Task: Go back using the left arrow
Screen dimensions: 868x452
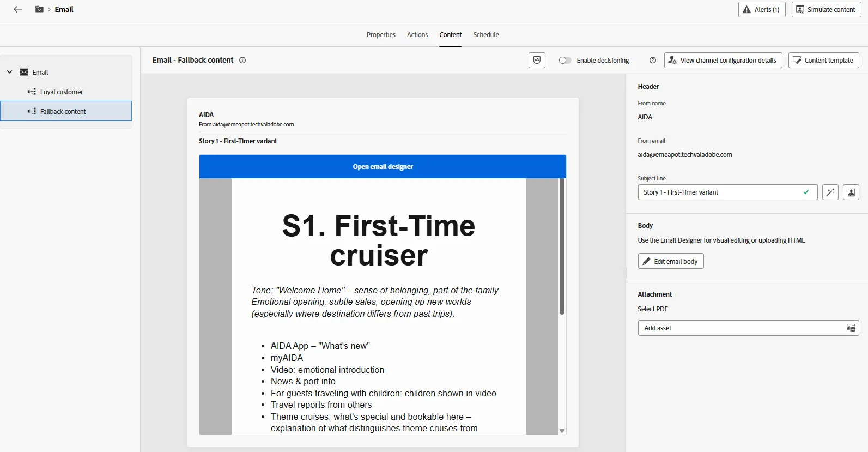Action: [x=17, y=9]
